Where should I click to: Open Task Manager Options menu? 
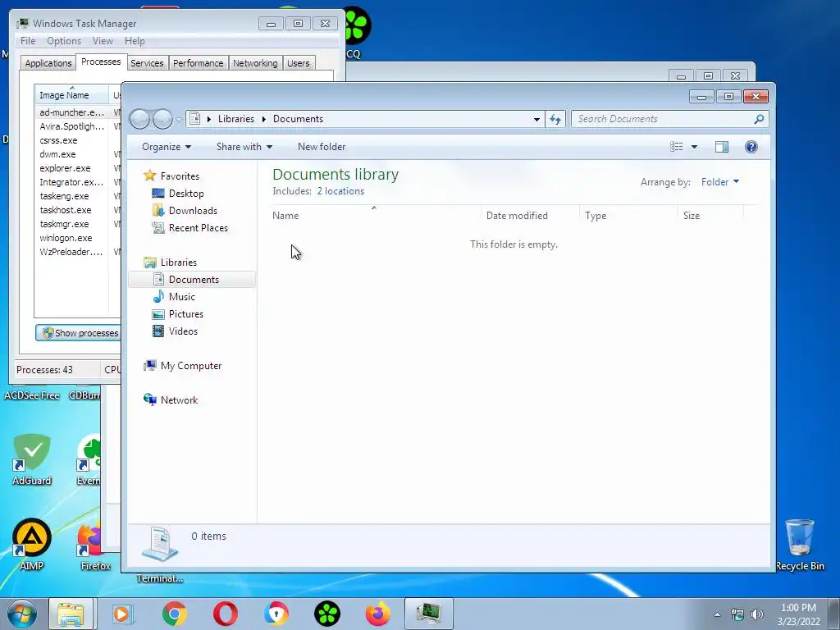tap(64, 41)
